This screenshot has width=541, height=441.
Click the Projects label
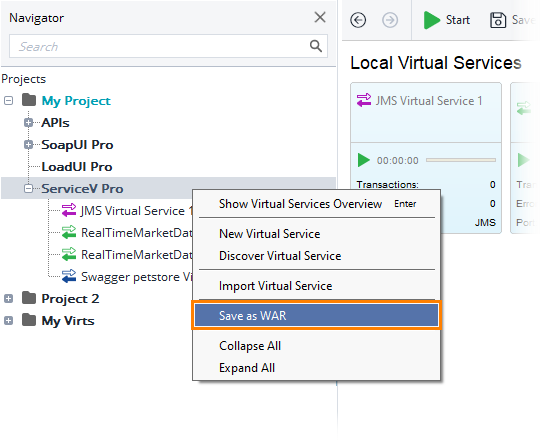click(23, 79)
